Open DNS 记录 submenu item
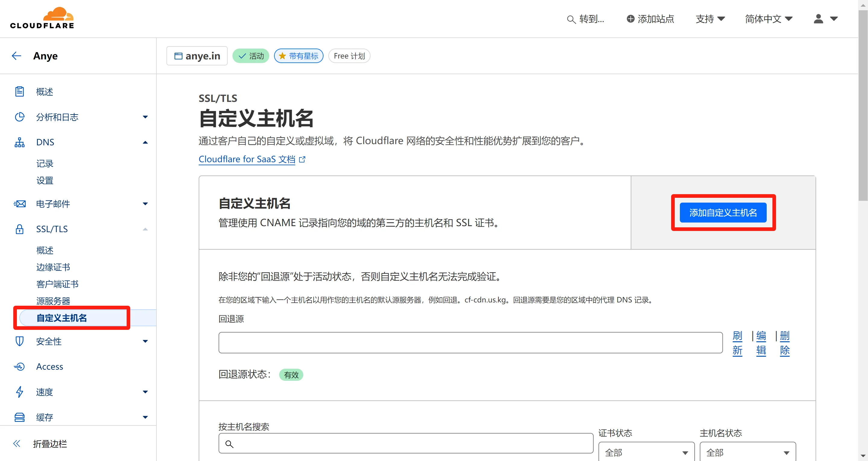This screenshot has width=868, height=461. [45, 164]
